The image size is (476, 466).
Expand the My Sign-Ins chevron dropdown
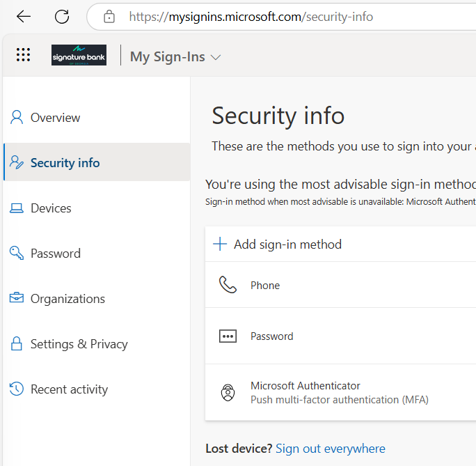[216, 57]
